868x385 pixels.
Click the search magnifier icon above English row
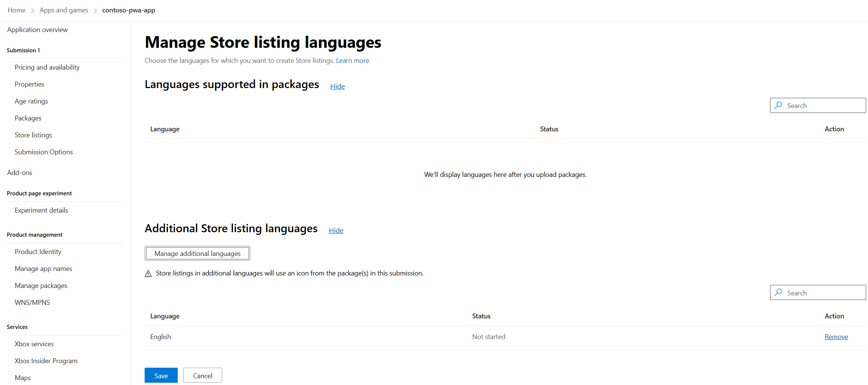[x=778, y=292]
